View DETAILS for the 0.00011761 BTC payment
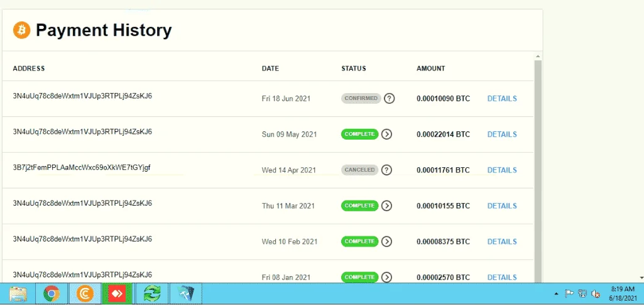Image resolution: width=644 pixels, height=305 pixels. tap(502, 170)
